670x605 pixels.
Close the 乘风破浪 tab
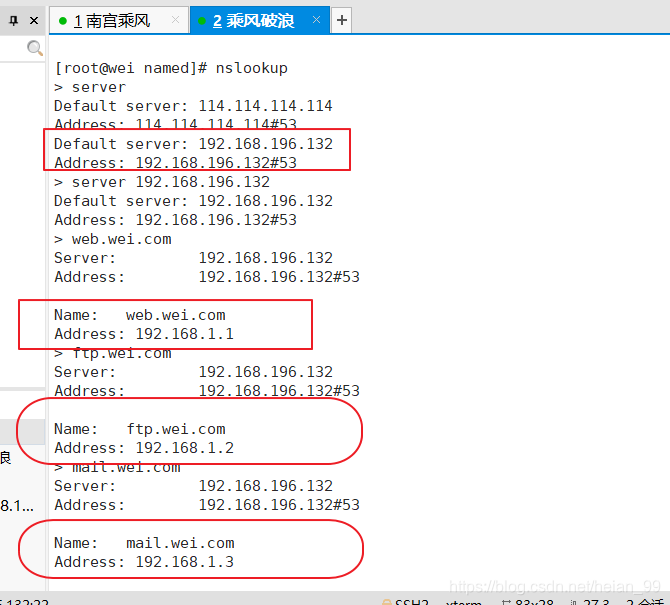[315, 20]
